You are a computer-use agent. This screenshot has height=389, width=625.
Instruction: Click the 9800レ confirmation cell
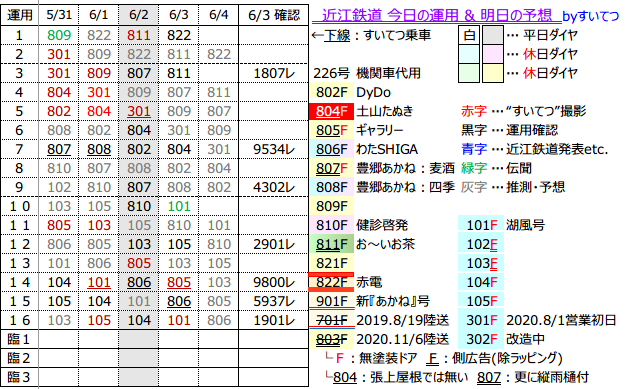[x=273, y=283]
